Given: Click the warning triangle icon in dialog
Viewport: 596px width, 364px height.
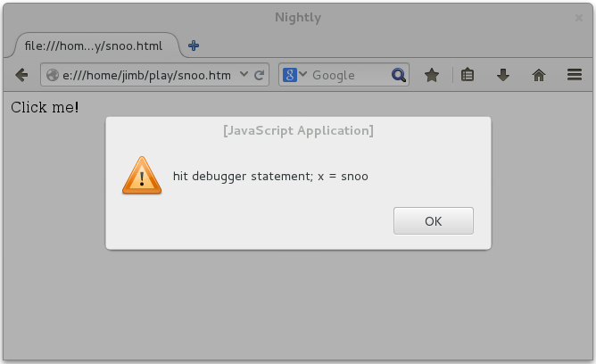Looking at the screenshot, I should 141,176.
